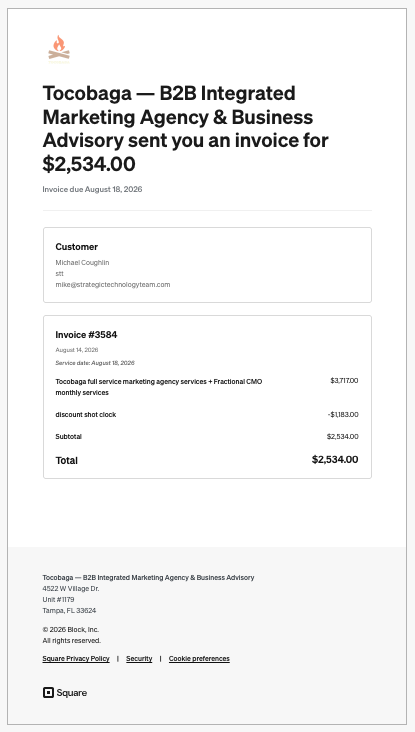Click the customer name Michael Coughlin
The width and height of the screenshot is (415, 732).
click(82, 262)
